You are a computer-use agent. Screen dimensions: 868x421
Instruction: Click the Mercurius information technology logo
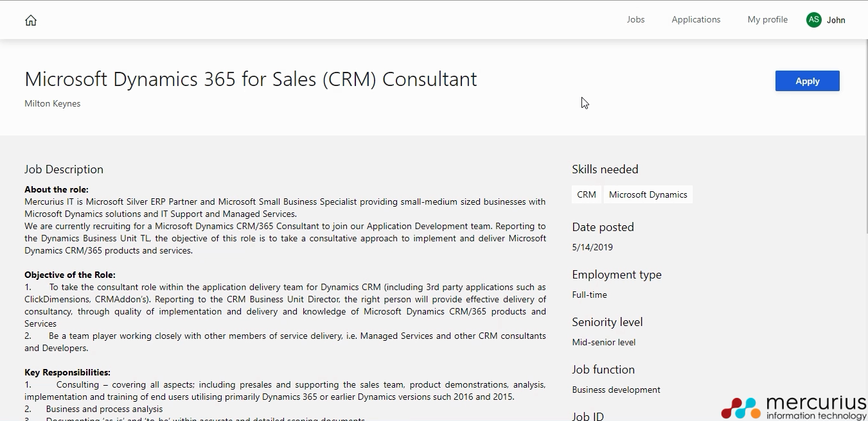[794, 408]
